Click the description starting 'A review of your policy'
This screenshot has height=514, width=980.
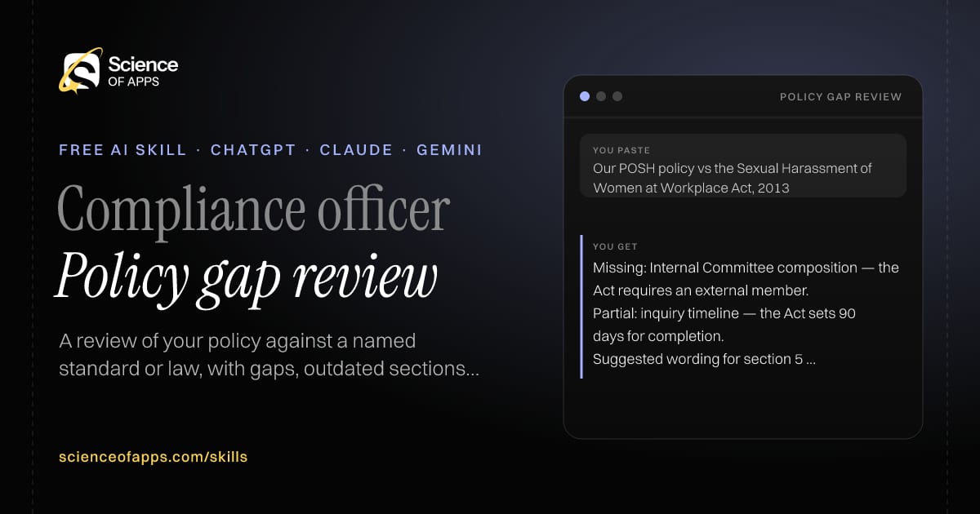point(269,355)
